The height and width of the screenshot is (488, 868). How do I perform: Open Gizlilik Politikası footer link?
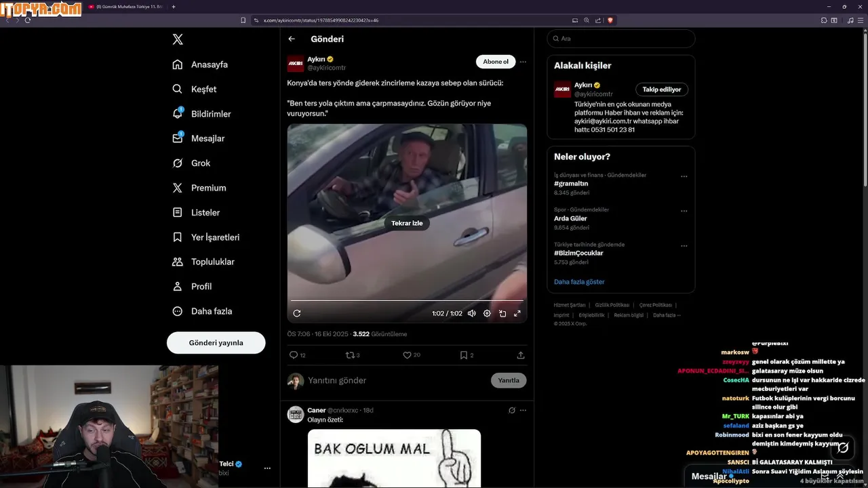[612, 305]
